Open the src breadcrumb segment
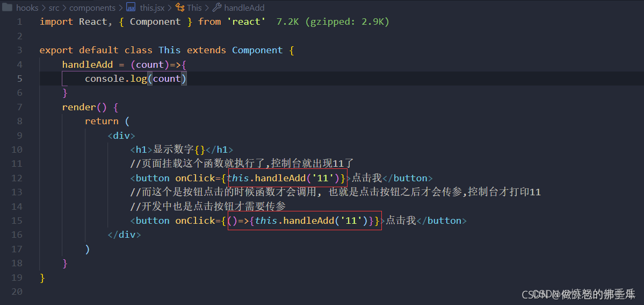Screen dimensions: 644x305 click(53, 8)
